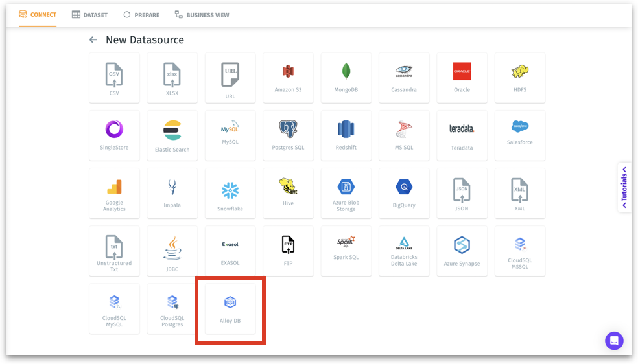This screenshot has width=638, height=364.
Task: Select the Amazon S3 connector
Action: [x=288, y=78]
